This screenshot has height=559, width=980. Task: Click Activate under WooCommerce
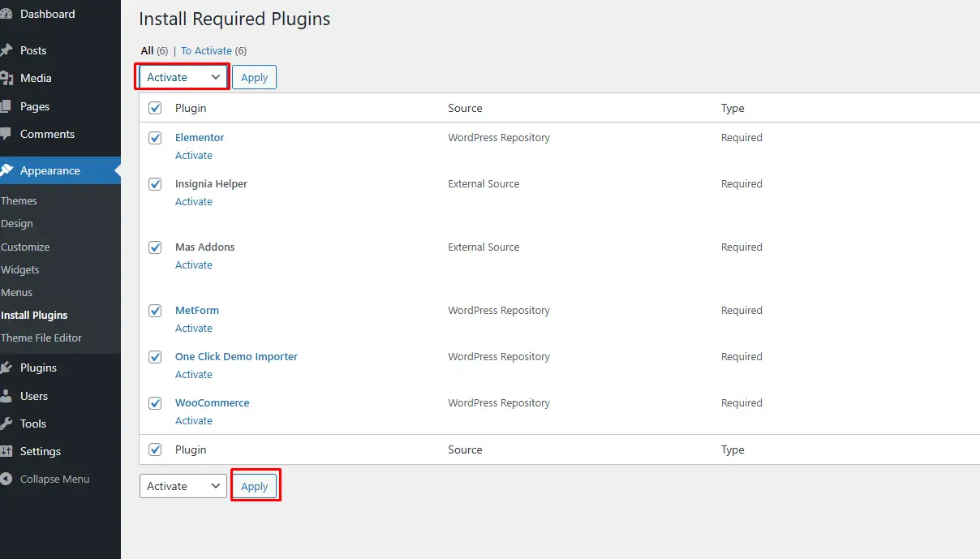194,420
